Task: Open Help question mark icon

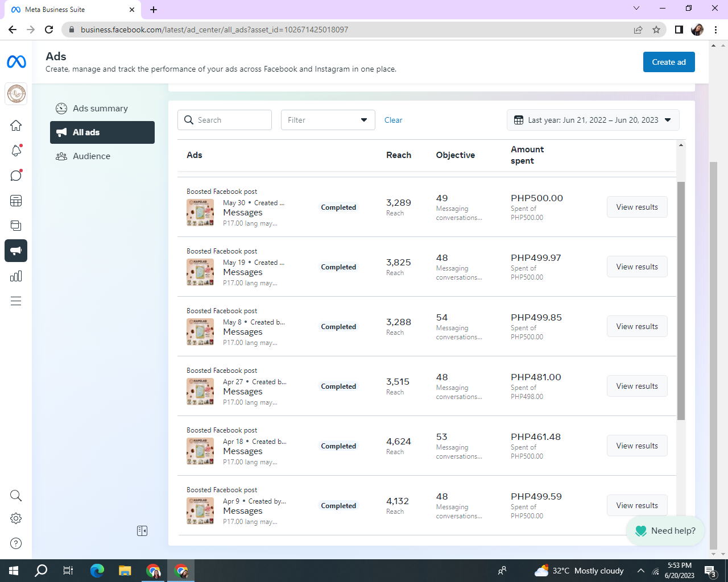Action: (16, 543)
